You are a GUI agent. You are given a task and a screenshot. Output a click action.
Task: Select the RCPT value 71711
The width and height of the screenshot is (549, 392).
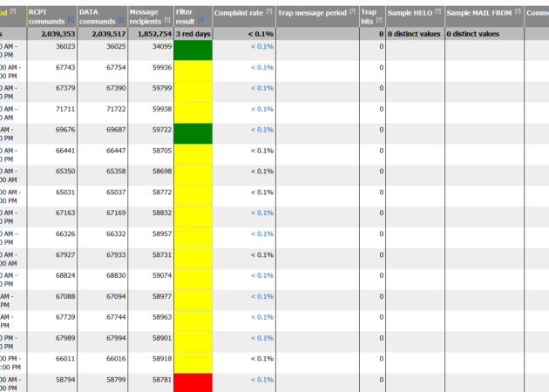[65, 109]
